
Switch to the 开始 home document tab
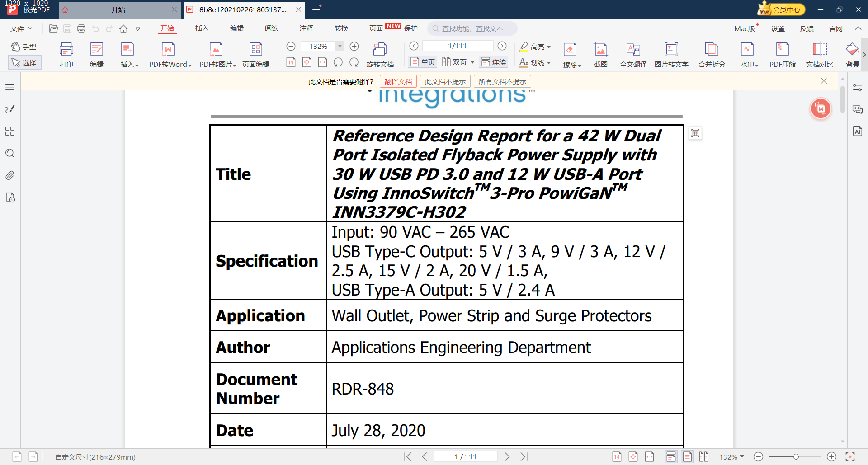click(x=119, y=9)
